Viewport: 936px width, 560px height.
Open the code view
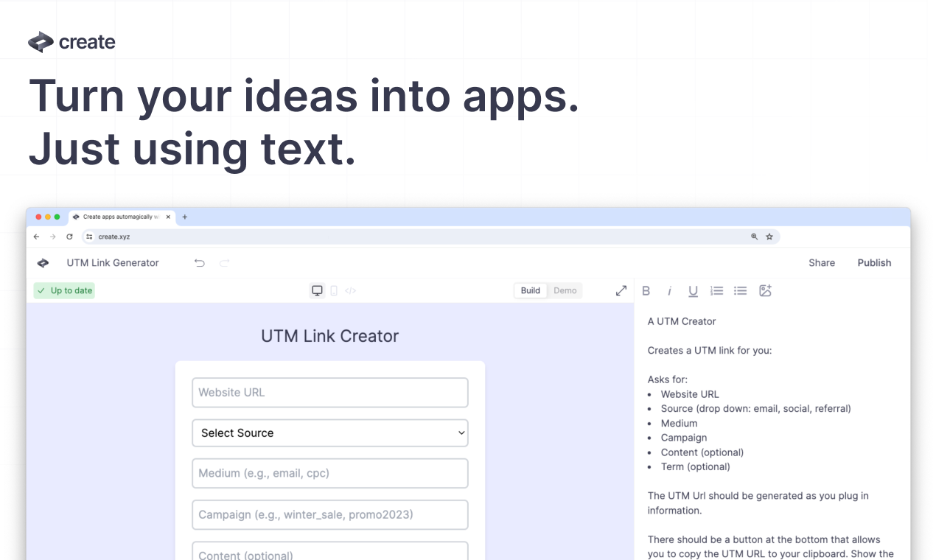tap(350, 290)
